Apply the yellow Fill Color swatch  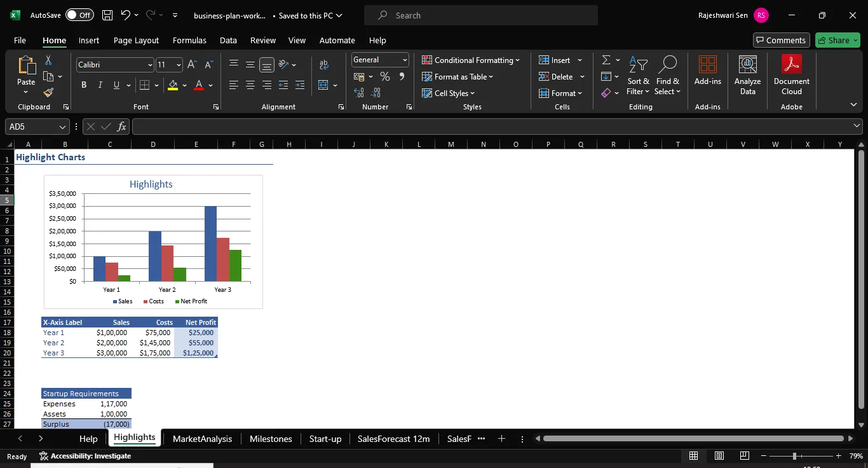pyautogui.click(x=173, y=85)
